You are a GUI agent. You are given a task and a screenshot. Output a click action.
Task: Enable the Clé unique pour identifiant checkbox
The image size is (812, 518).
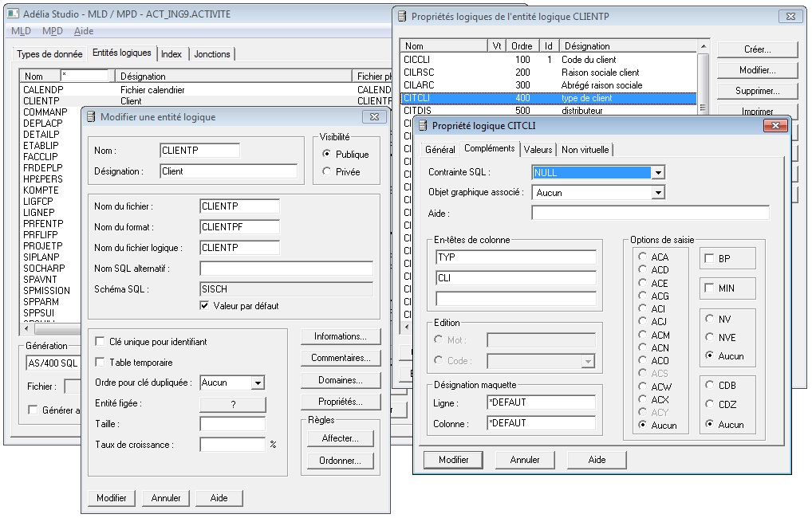click(100, 342)
